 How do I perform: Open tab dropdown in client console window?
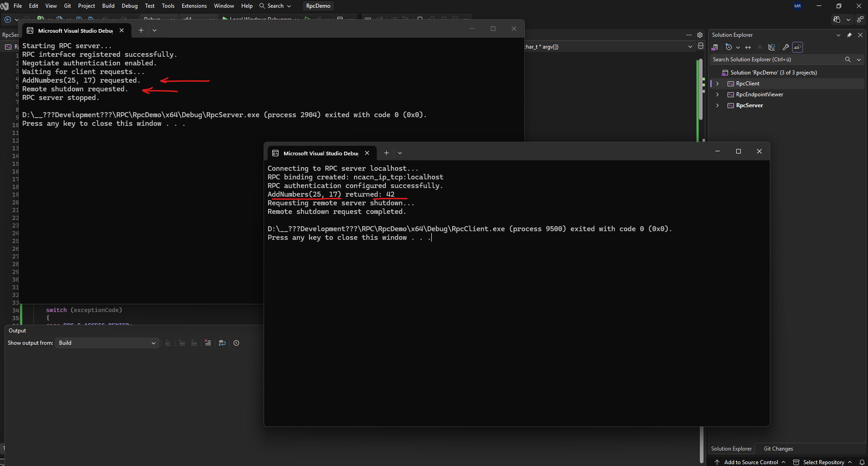tap(400, 153)
